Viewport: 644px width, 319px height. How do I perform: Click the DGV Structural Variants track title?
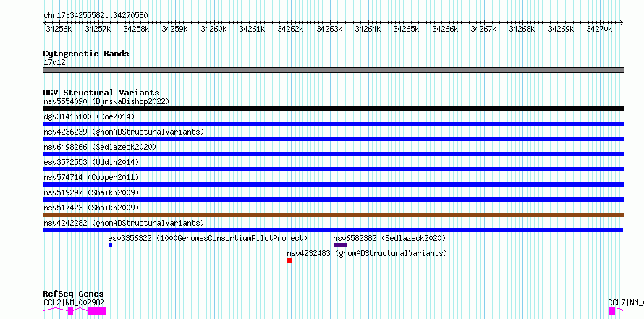pyautogui.click(x=101, y=93)
